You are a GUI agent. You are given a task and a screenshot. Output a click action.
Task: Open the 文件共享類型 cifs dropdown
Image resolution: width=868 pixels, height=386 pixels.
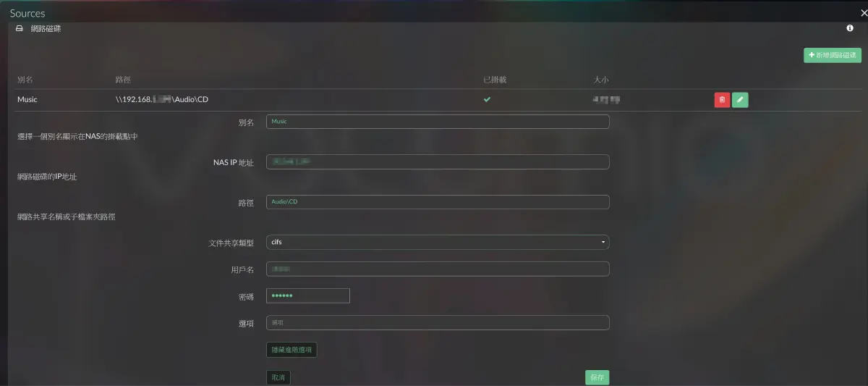click(438, 242)
